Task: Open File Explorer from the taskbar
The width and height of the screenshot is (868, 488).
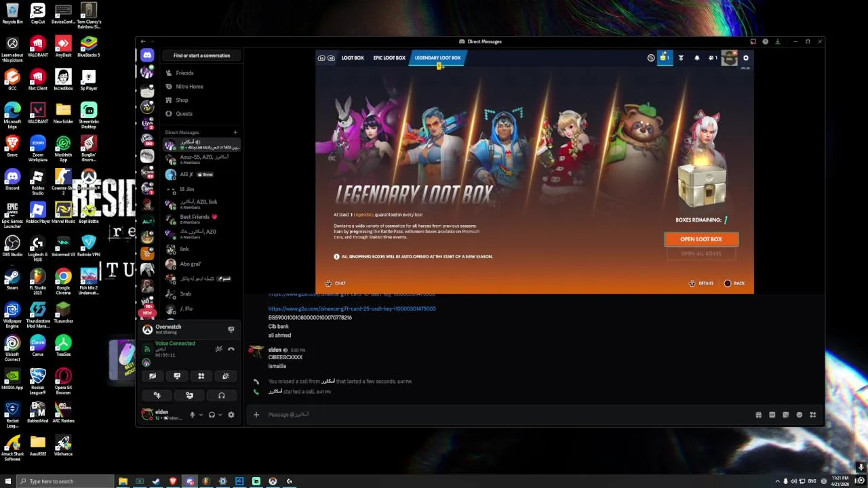Action: [x=123, y=481]
